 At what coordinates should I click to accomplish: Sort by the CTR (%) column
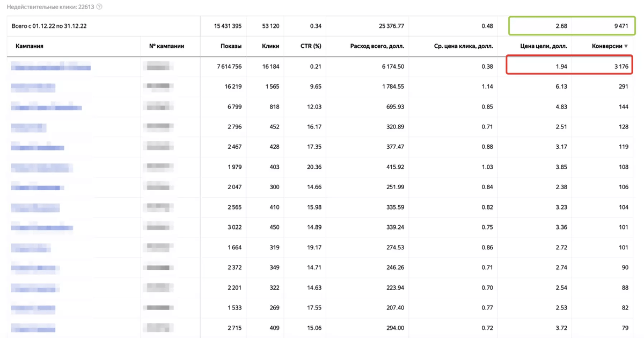[311, 46]
